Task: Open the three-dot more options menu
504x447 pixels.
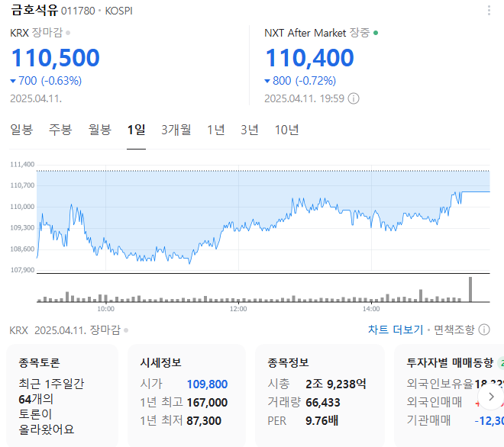Action: coord(489,10)
